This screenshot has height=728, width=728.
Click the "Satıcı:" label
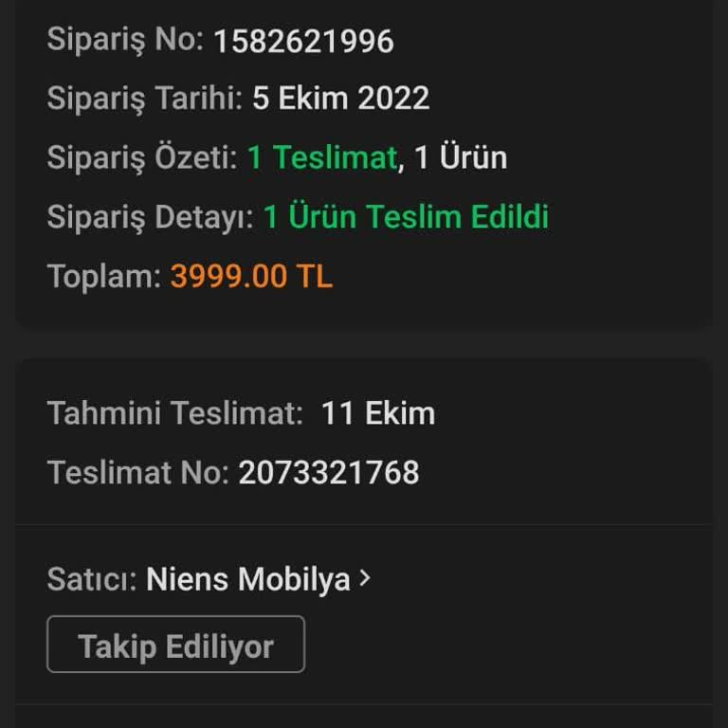click(x=93, y=579)
